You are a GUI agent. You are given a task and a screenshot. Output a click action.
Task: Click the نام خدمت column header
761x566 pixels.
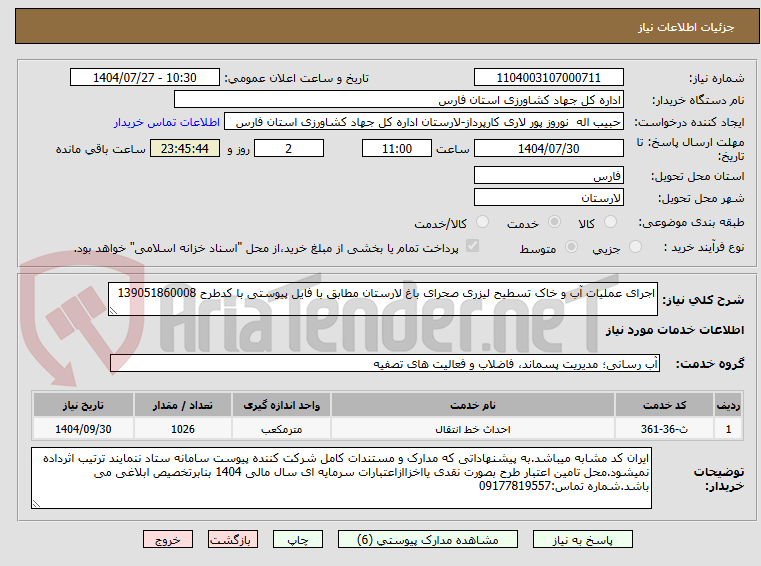coord(473,405)
